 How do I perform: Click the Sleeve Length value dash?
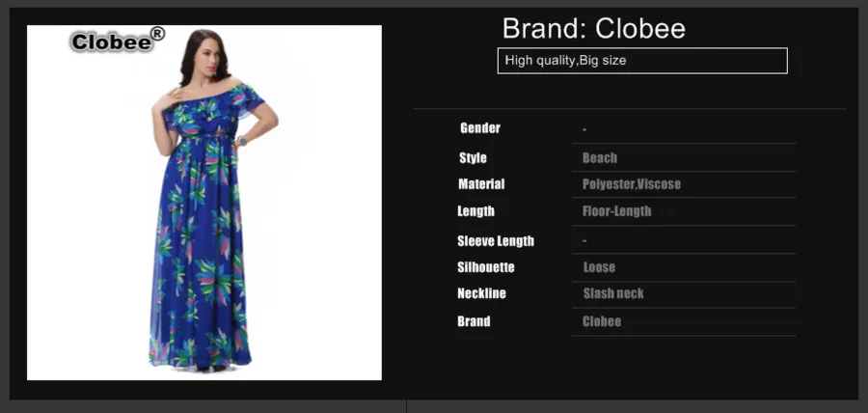click(x=584, y=241)
